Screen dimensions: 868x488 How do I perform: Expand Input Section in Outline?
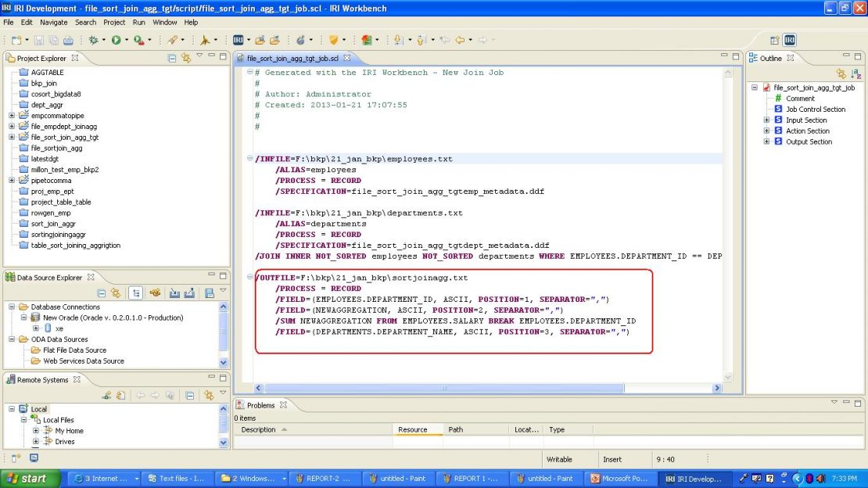766,120
